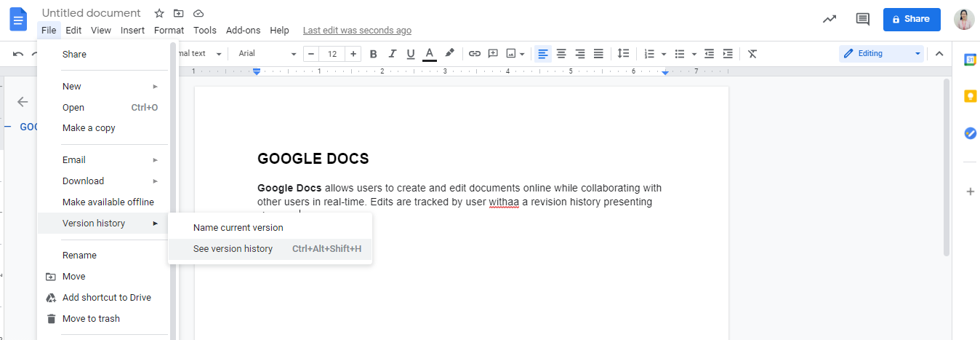980x340 pixels.
Task: Open line spacing options
Action: tap(624, 54)
